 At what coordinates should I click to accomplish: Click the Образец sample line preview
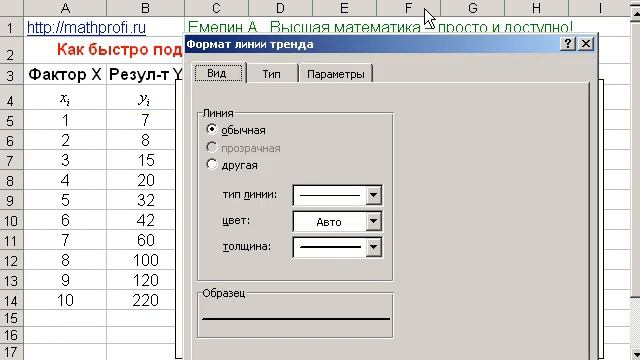point(296,318)
